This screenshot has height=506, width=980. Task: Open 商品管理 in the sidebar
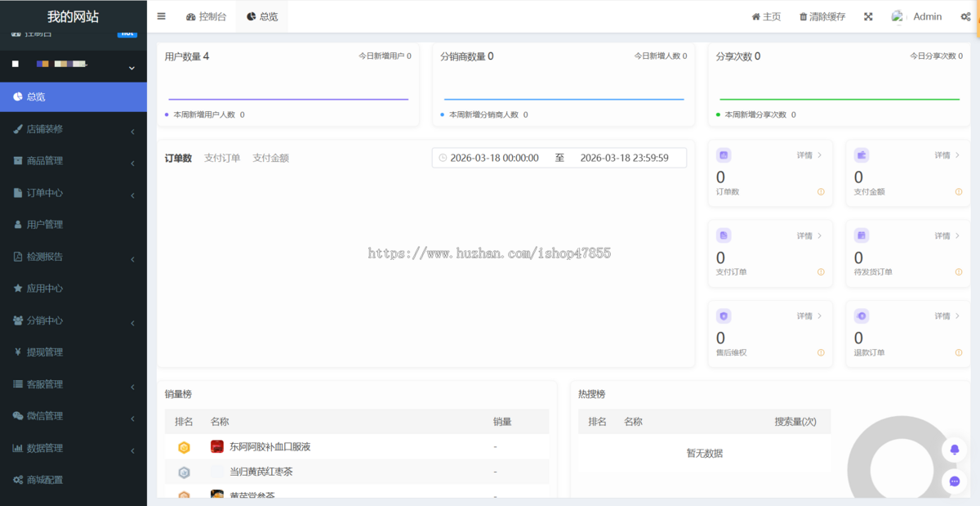[x=73, y=161]
